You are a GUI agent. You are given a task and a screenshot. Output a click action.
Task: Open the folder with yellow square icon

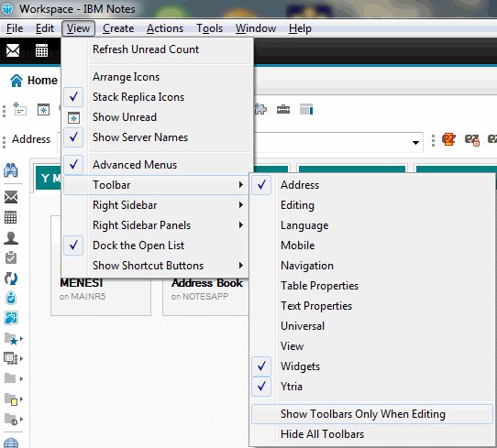(x=11, y=399)
